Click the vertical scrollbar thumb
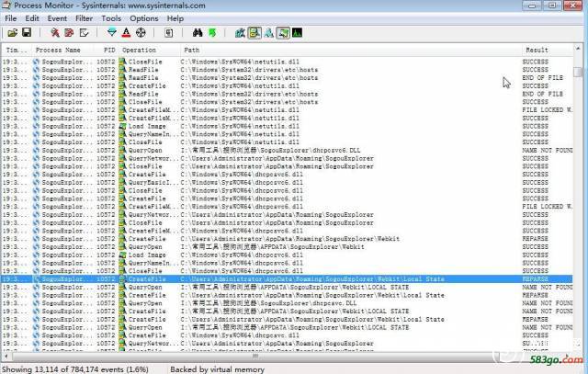 (x=578, y=72)
